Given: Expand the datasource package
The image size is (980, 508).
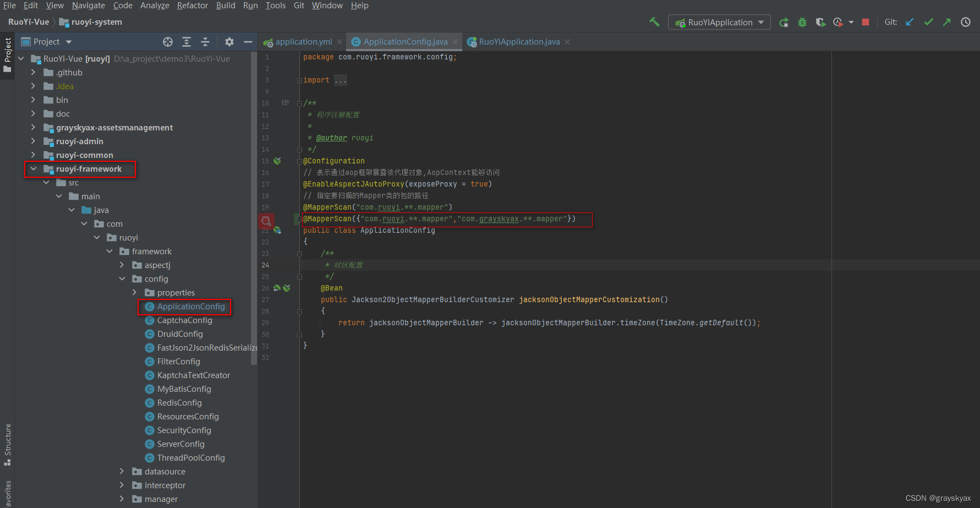Looking at the screenshot, I should point(122,471).
